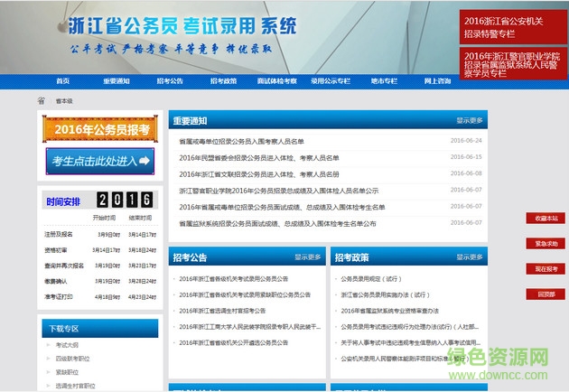Open the 2016浙江省公安机关招录特警专栏 red banner

(x=513, y=27)
